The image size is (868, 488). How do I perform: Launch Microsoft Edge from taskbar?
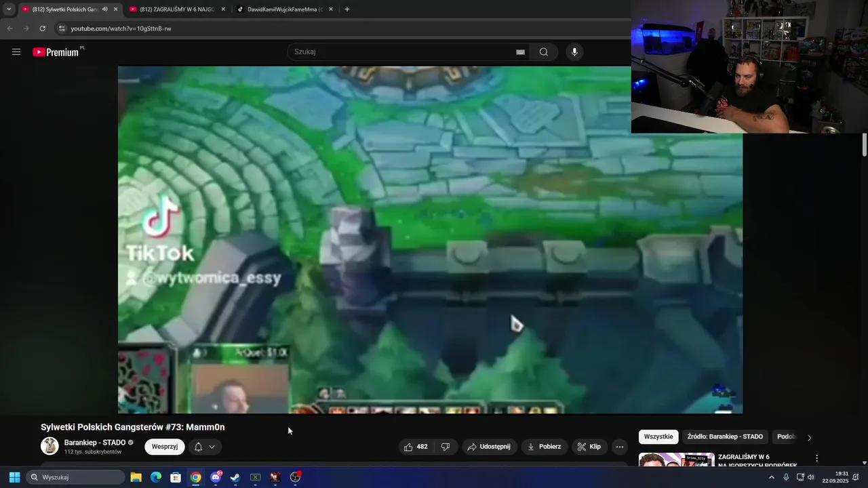tap(156, 477)
